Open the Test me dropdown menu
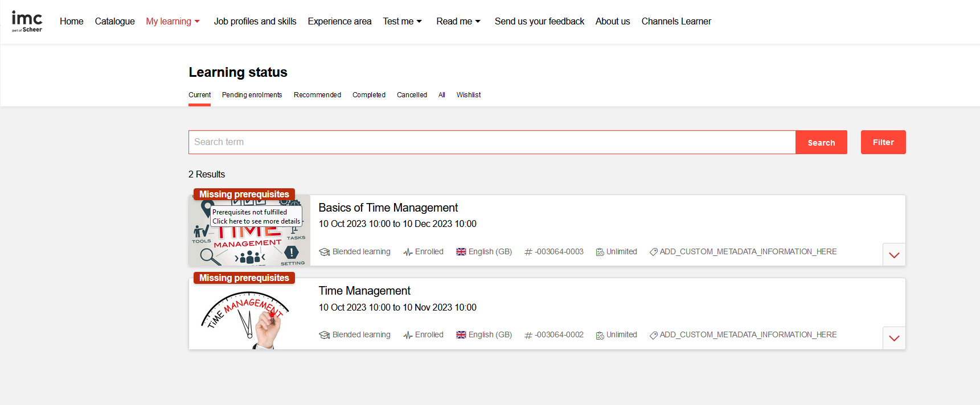Viewport: 980px width, 405px height. click(402, 22)
